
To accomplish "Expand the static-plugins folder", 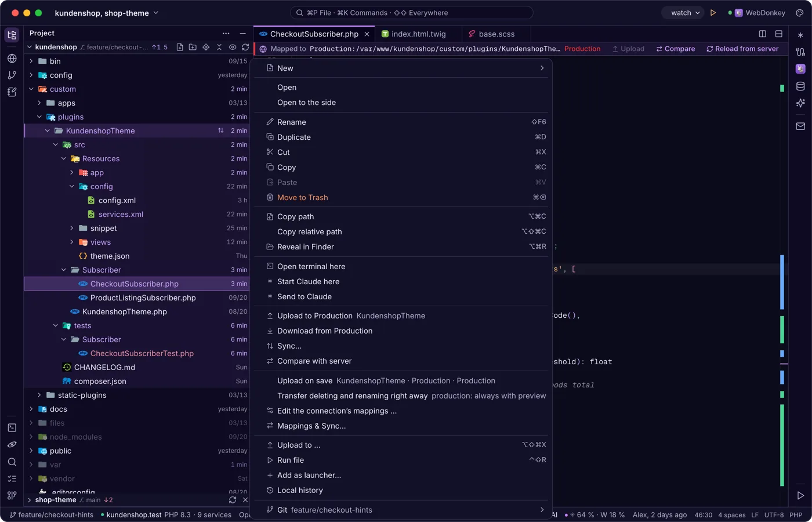I will (x=39, y=395).
